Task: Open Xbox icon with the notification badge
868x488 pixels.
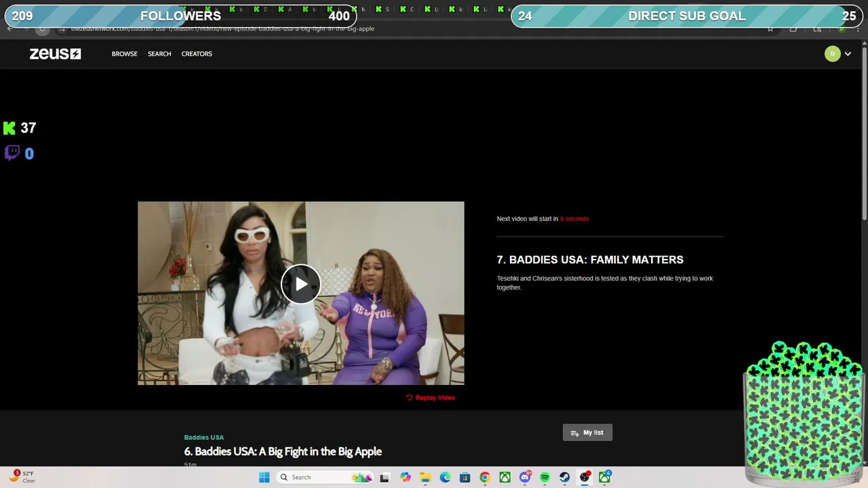Action: [604, 477]
